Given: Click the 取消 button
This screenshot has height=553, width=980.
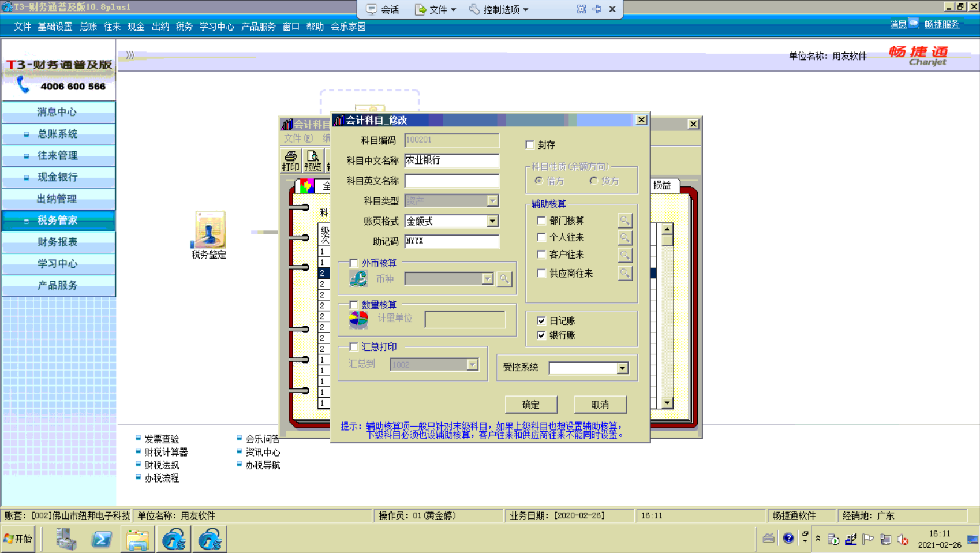Looking at the screenshot, I should [x=600, y=405].
